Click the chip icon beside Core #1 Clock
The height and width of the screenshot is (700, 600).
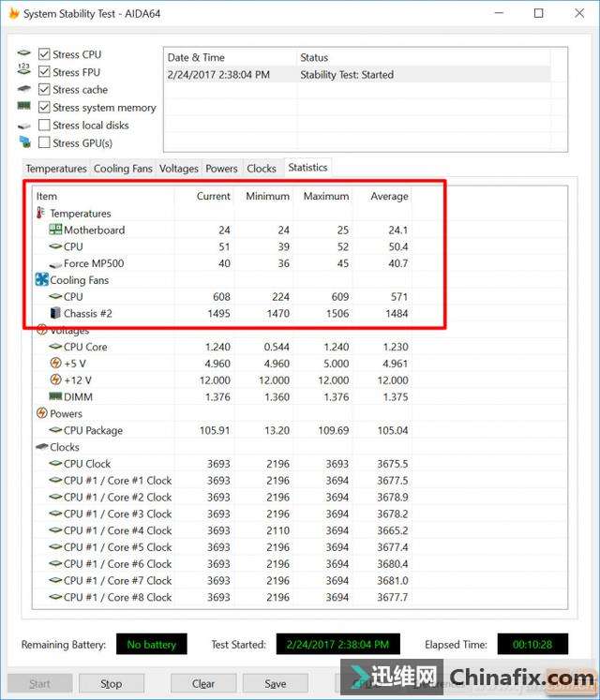point(55,480)
